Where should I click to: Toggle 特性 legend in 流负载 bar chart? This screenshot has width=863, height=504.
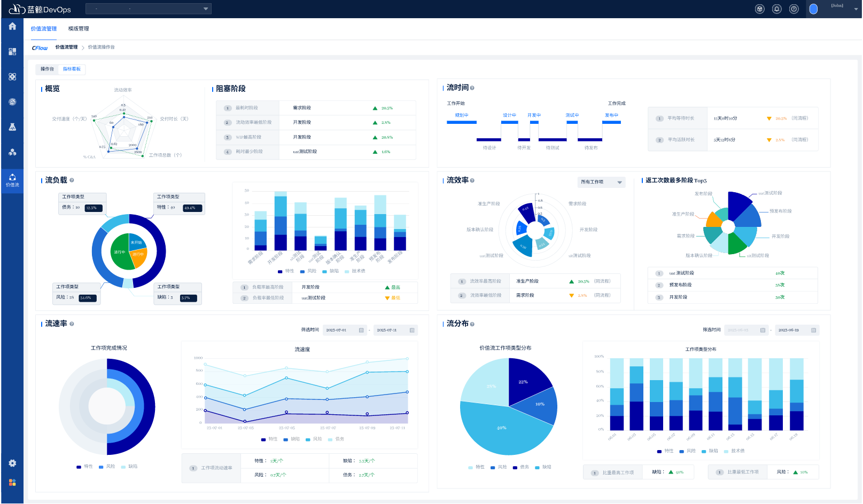coord(286,271)
